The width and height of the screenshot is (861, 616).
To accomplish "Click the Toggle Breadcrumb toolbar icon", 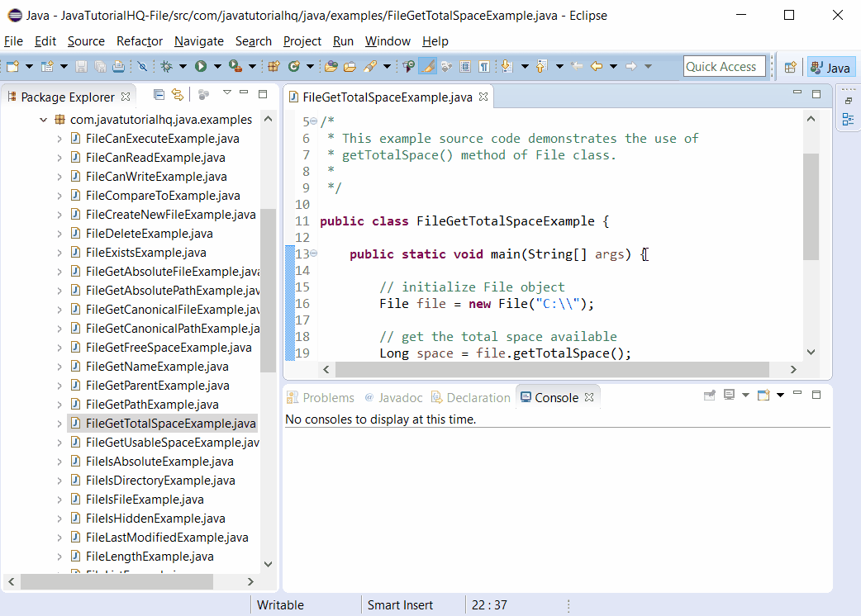I will (x=408, y=66).
